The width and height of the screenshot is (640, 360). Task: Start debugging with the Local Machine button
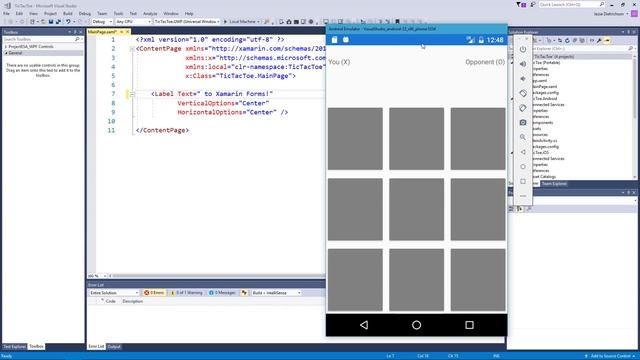pos(241,22)
